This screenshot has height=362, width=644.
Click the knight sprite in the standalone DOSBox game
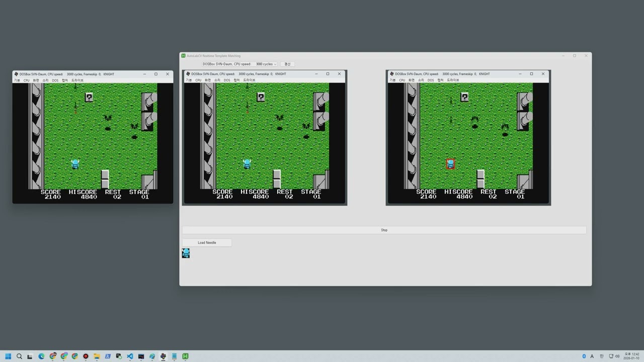pyautogui.click(x=75, y=164)
